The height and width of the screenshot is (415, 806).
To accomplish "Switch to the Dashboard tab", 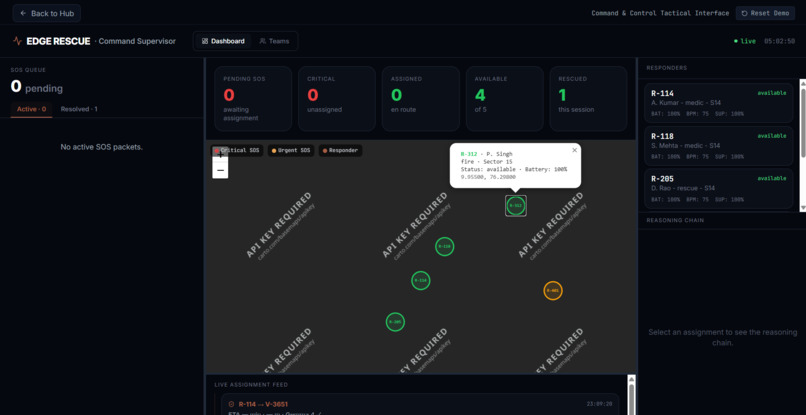I will (x=223, y=41).
